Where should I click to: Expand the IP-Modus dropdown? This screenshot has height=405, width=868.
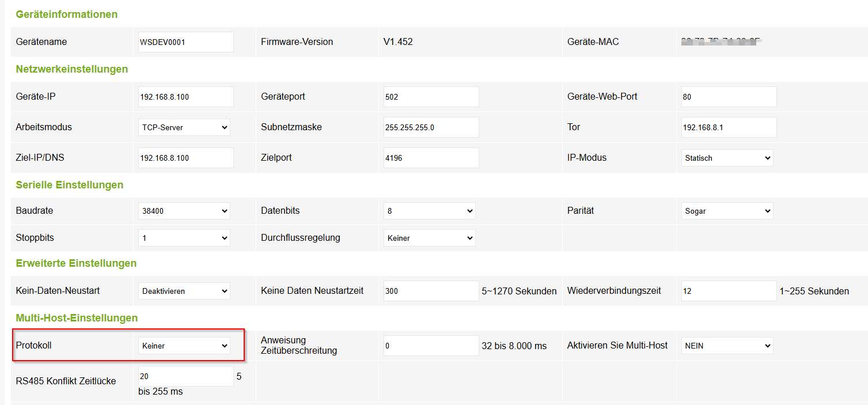coord(727,158)
